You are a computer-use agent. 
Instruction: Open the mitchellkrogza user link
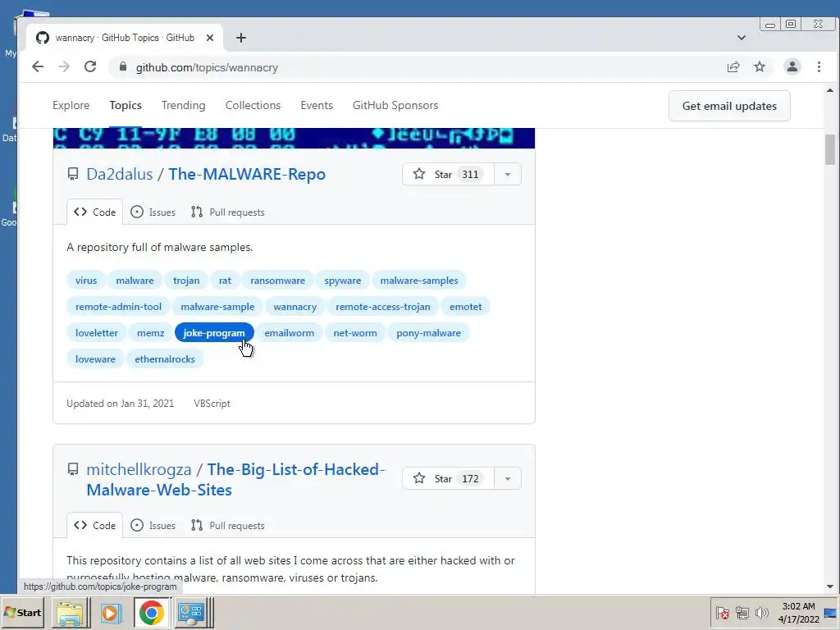(x=139, y=469)
